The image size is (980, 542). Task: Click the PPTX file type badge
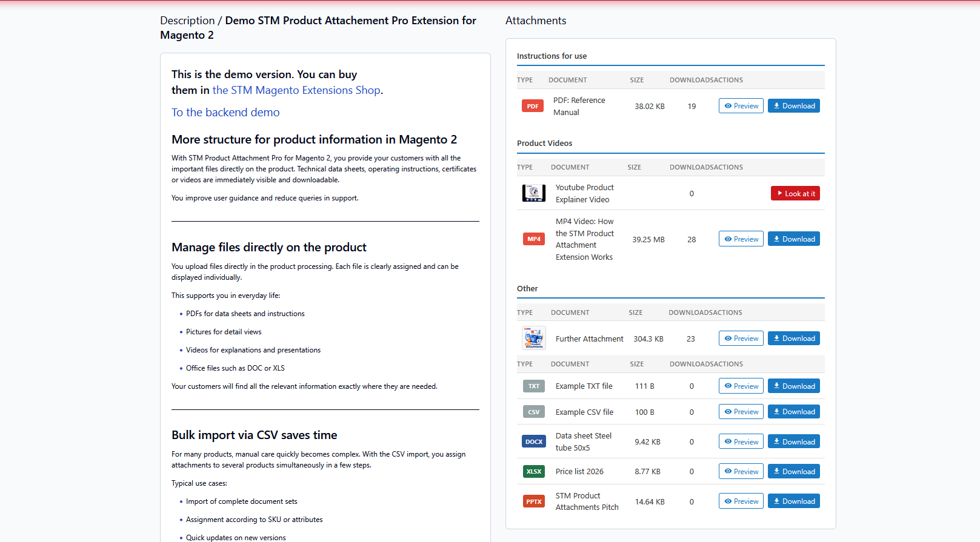click(534, 501)
